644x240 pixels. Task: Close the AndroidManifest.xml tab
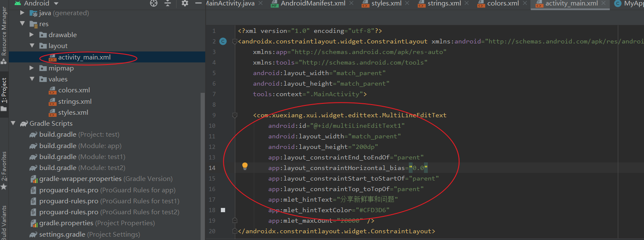tap(351, 3)
